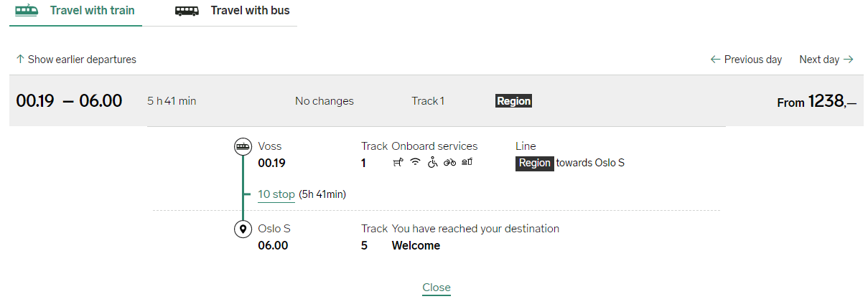
Task: Expand the 10 stop list
Action: pyautogui.click(x=276, y=194)
